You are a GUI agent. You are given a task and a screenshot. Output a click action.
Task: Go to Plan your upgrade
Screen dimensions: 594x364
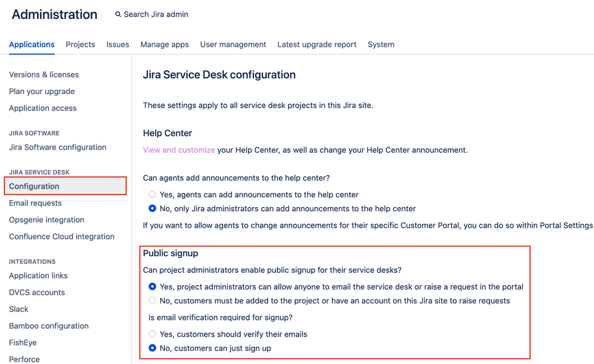tap(42, 91)
